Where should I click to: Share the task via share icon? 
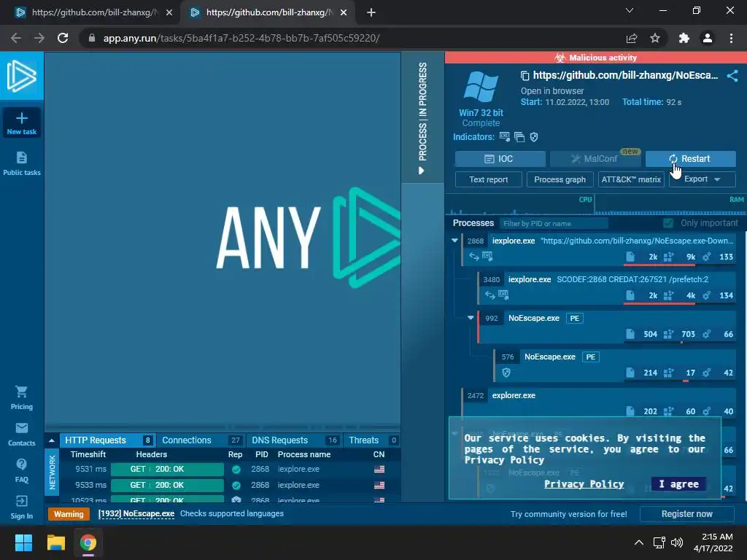pos(732,76)
